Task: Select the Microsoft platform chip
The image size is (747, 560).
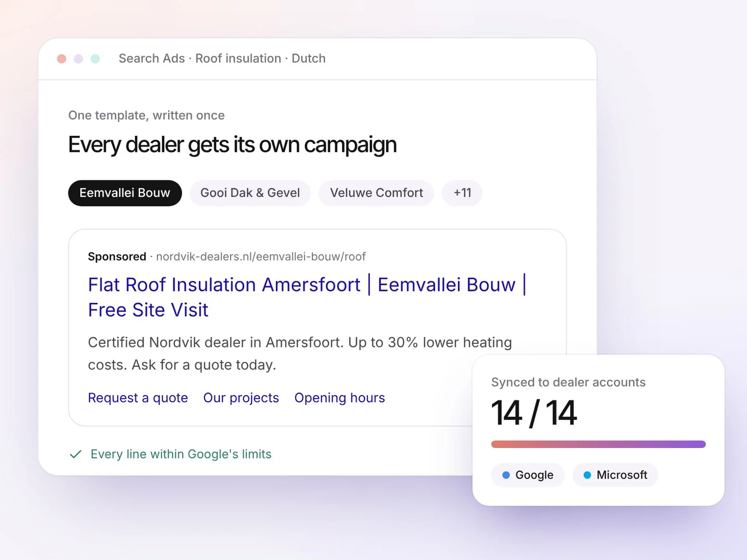Action: pos(615,475)
